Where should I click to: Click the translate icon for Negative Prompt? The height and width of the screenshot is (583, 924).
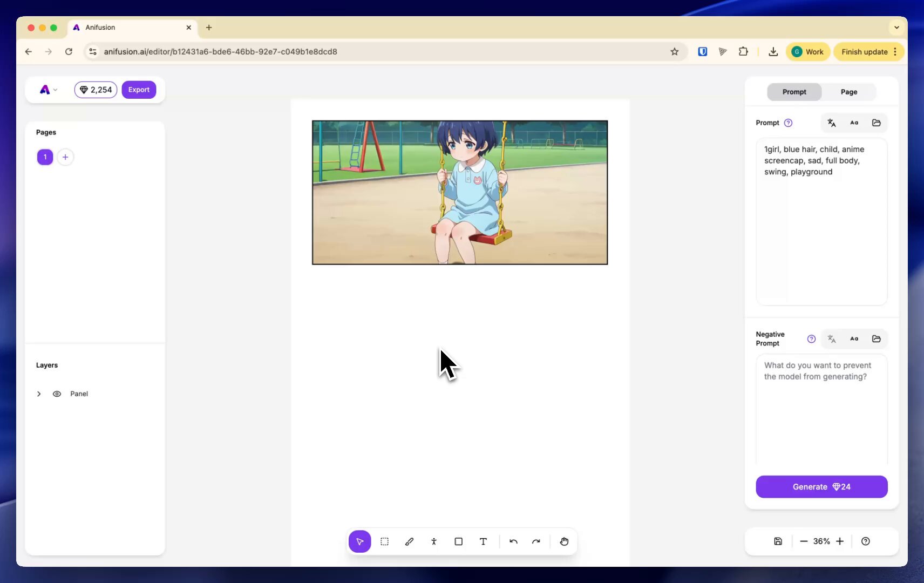[832, 339]
